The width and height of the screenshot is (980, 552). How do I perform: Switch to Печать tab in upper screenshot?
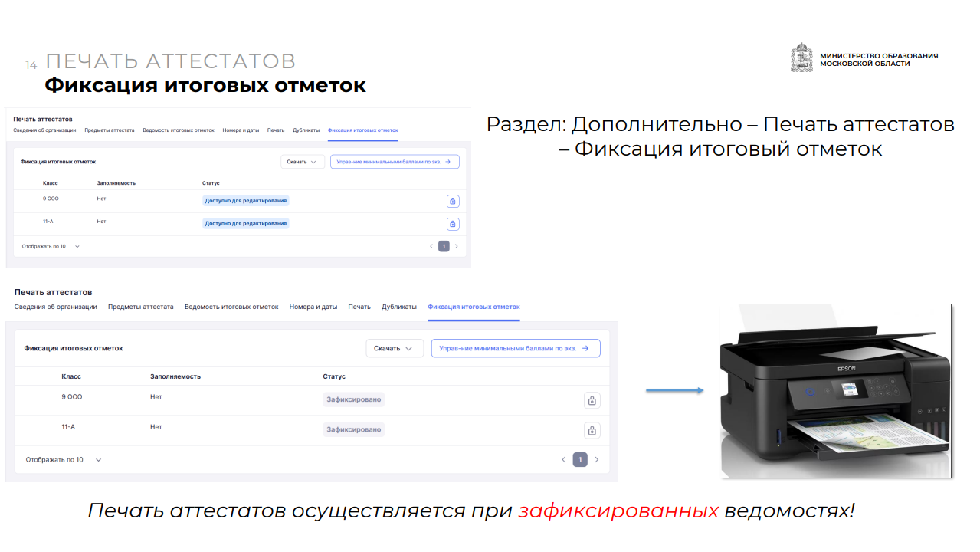point(276,130)
